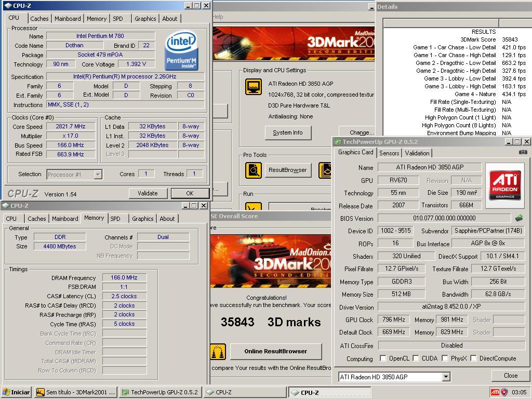Click the Bandwidth 62.8 GB/s value
The height and width of the screenshot is (399, 532).
coord(498,294)
